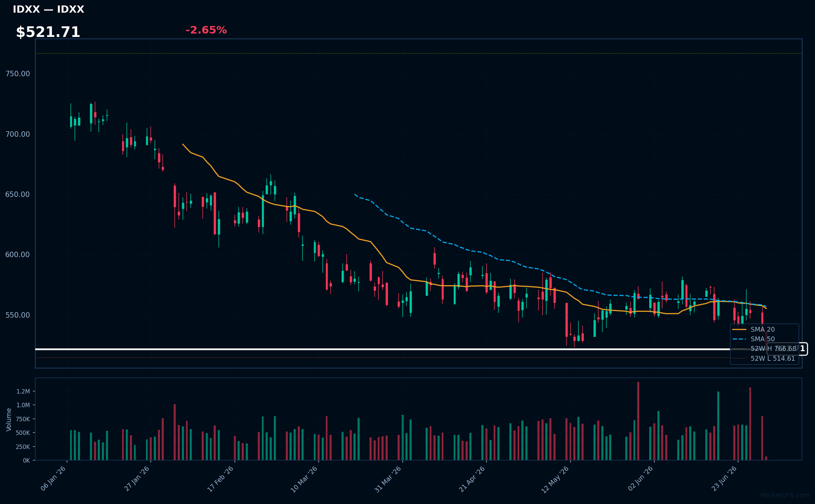Click the 500K volume axis label

tap(23, 433)
